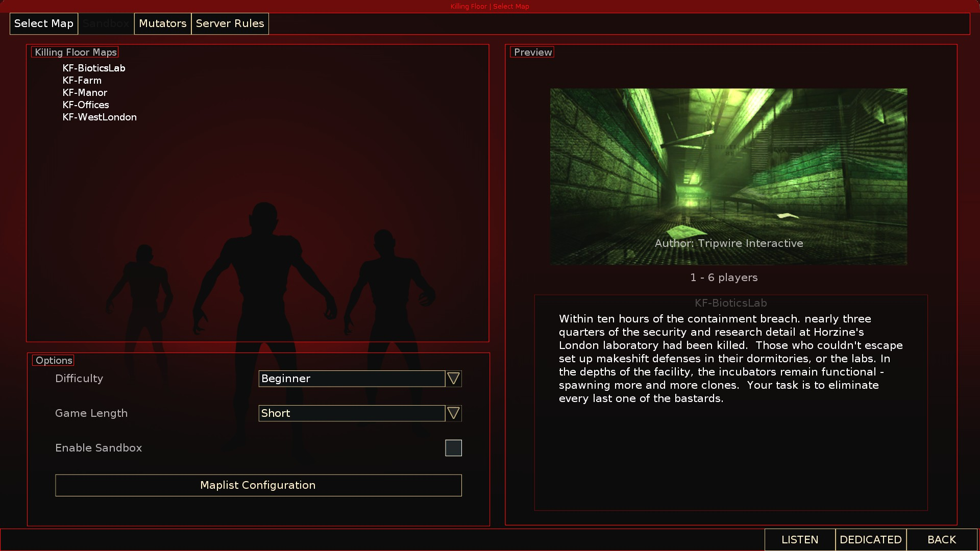The width and height of the screenshot is (980, 551).
Task: Switch to the Sandbox tab
Action: 106,23
